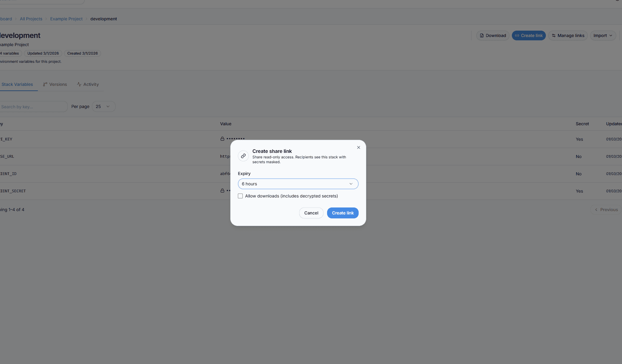Click Create link inside the dialog
The height and width of the screenshot is (364, 622).
pos(343,213)
